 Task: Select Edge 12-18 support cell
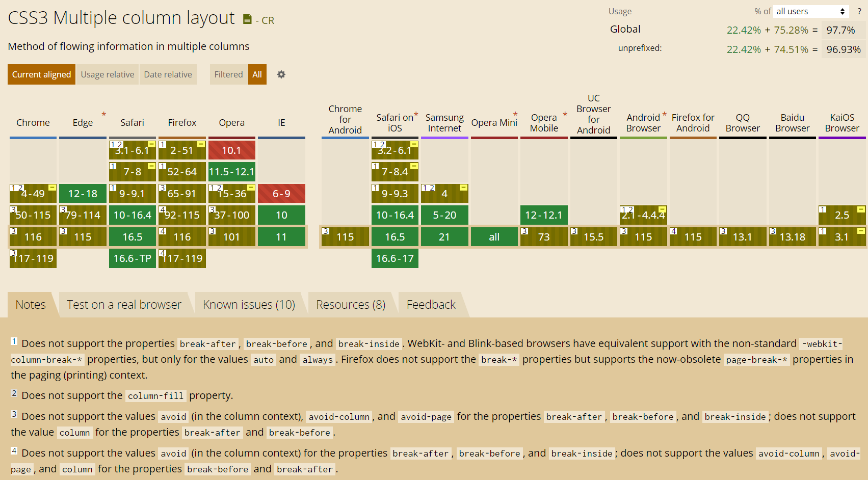pos(83,194)
